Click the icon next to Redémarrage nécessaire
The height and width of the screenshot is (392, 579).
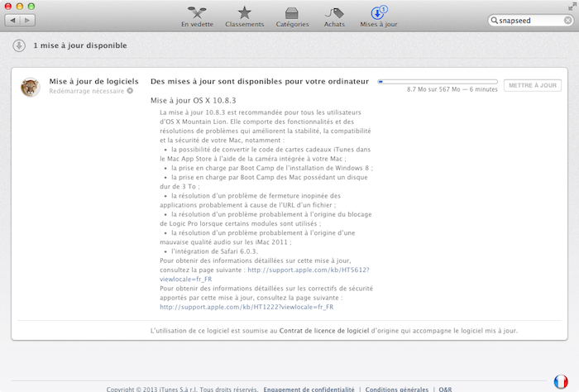pos(129,91)
